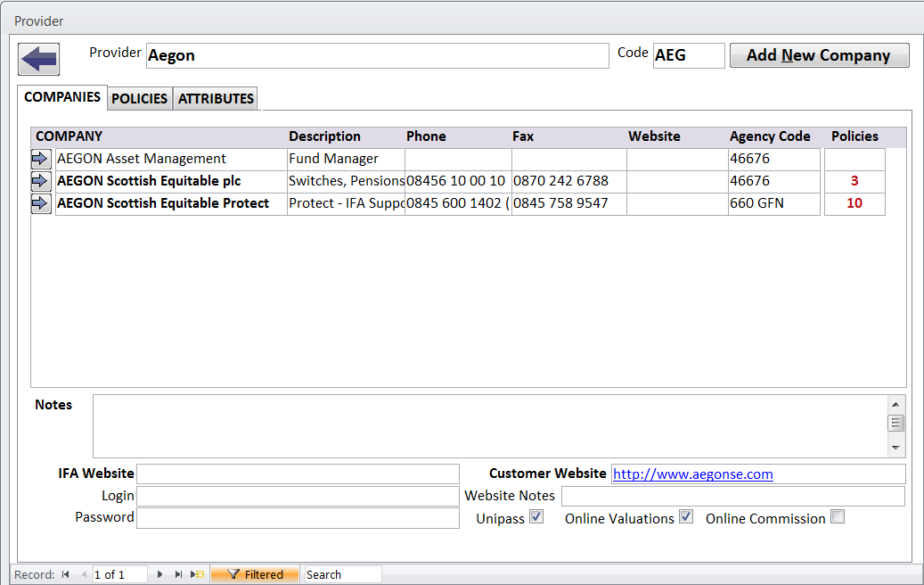The height and width of the screenshot is (585, 924).
Task: Click the Filtered toggle button
Action: tap(255, 574)
